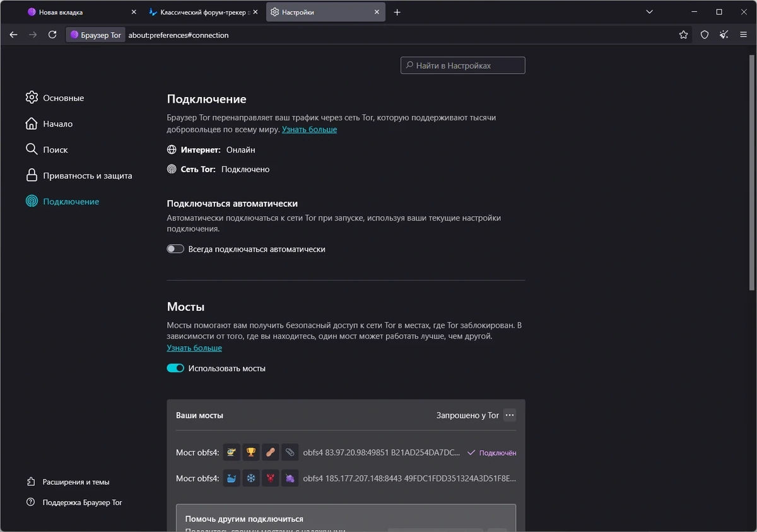757x532 pixels.
Task: Click the Ваши мосты heading
Action: [199, 415]
